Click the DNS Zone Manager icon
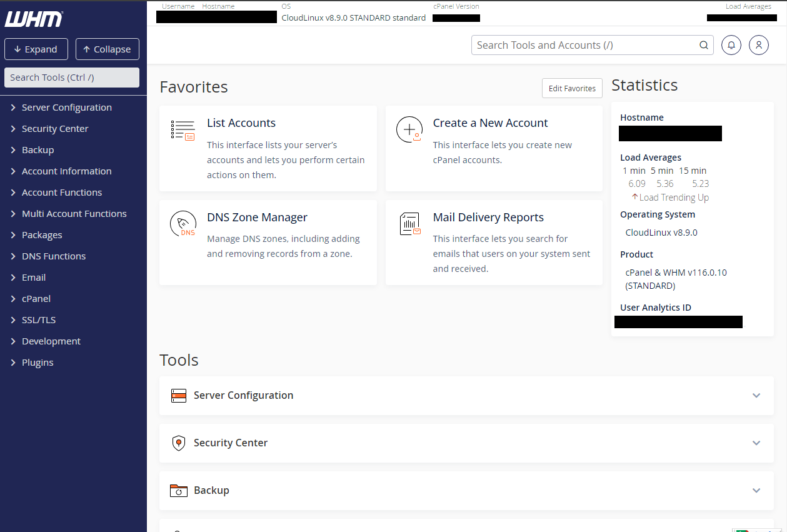The height and width of the screenshot is (532, 787). click(x=183, y=224)
